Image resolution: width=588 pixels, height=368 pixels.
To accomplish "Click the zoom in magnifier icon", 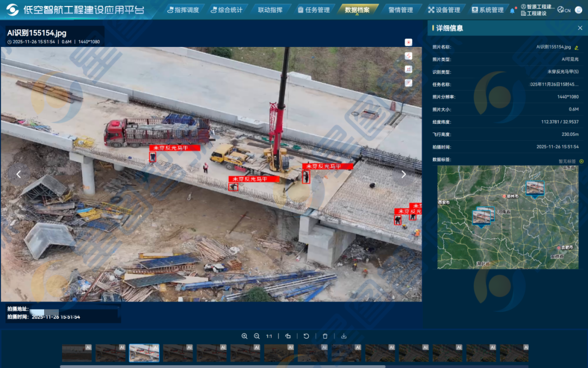I will 244,336.
